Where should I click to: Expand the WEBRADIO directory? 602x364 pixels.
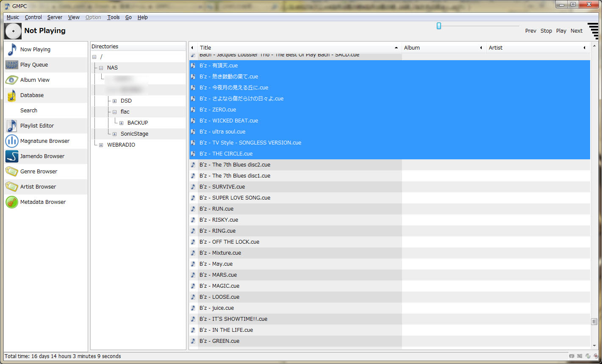[x=101, y=145]
